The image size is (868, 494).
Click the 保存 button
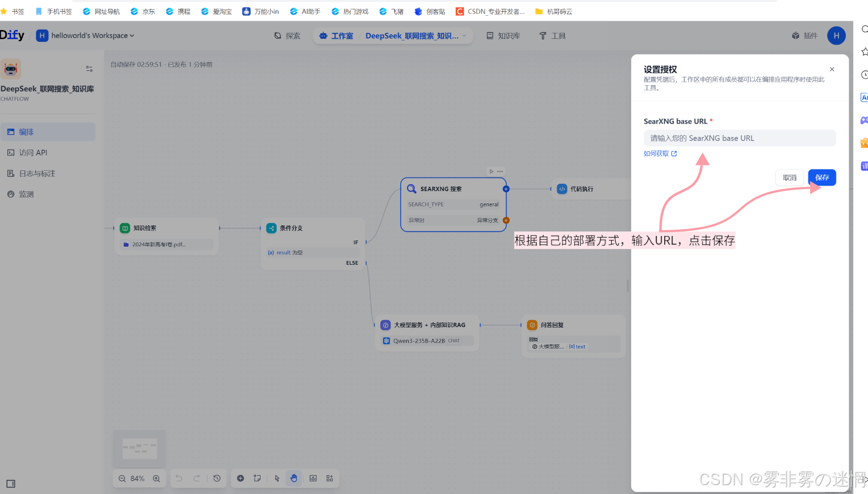[x=822, y=177]
